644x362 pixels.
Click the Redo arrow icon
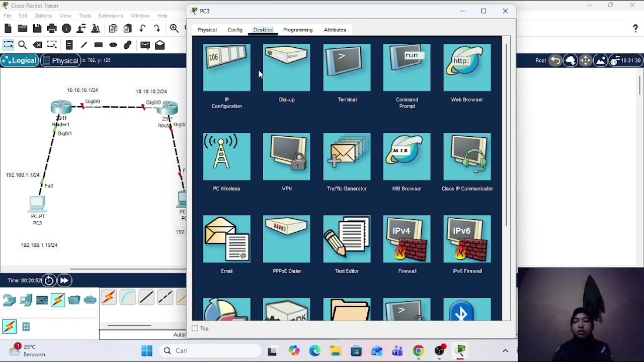(x=157, y=29)
